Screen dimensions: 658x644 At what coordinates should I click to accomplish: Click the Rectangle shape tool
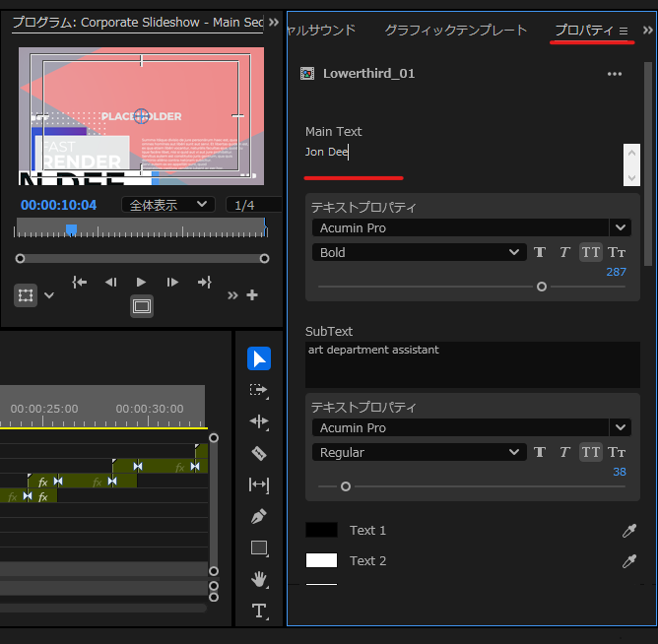pos(259,547)
